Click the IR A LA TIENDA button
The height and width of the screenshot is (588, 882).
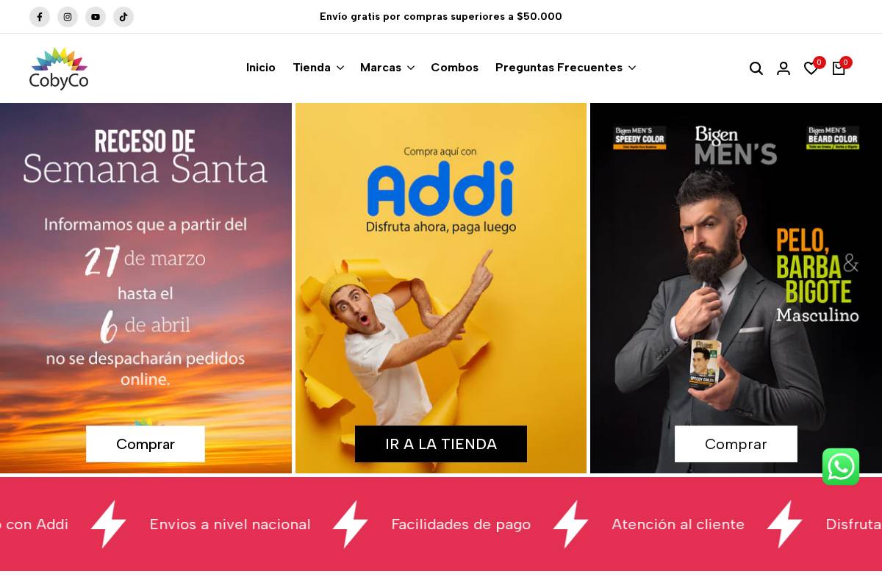tap(441, 444)
